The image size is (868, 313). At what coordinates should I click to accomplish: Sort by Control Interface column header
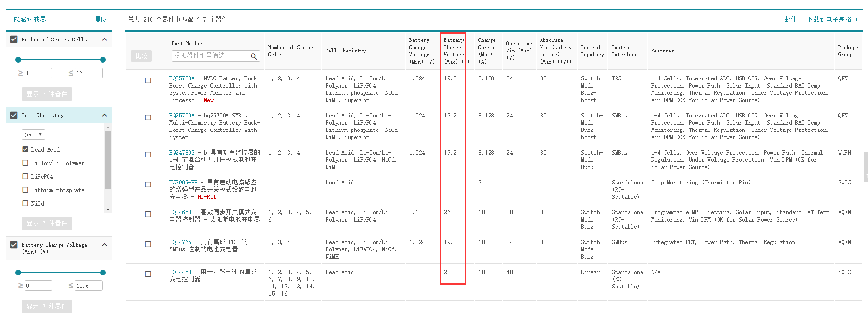(x=624, y=51)
